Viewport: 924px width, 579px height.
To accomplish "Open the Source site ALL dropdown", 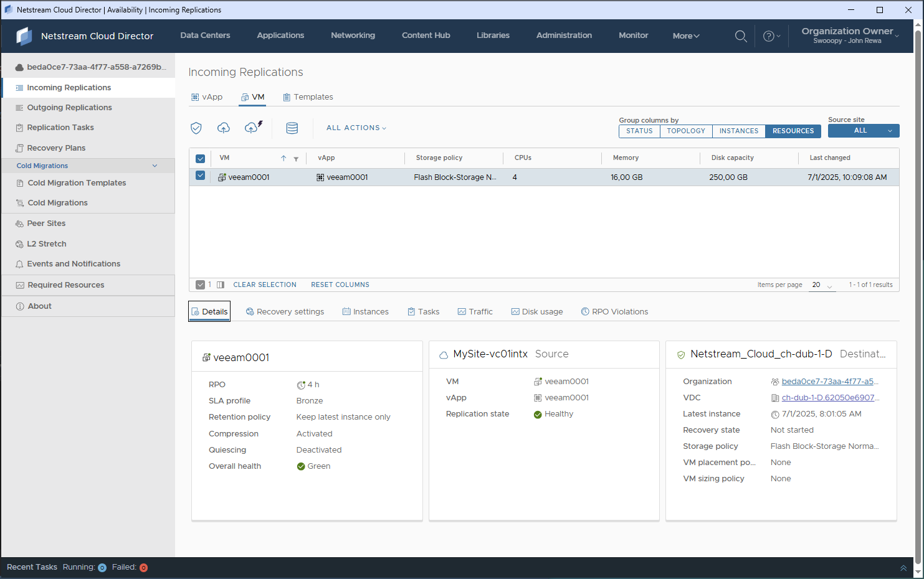I will pos(864,131).
